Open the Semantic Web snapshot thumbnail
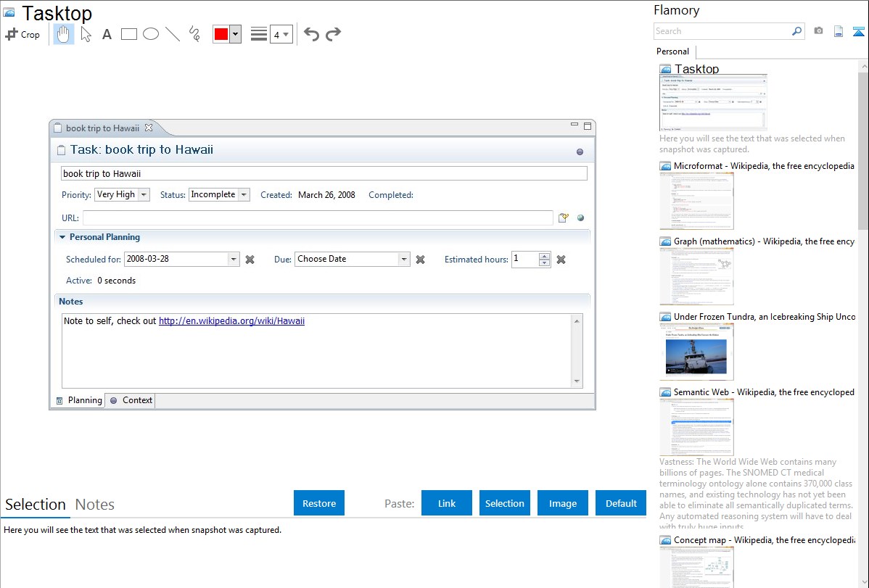 (x=696, y=427)
